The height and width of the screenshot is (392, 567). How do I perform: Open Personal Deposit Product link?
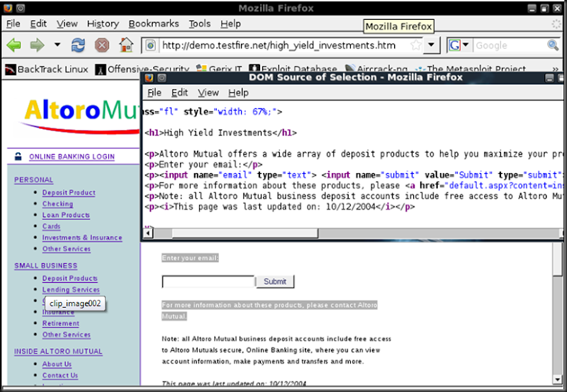click(x=69, y=193)
